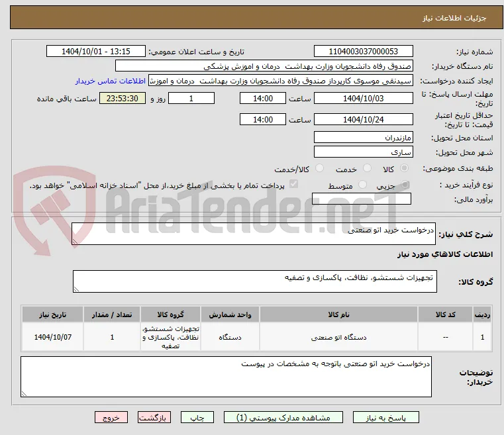Click the کد کالا column header

point(446,314)
